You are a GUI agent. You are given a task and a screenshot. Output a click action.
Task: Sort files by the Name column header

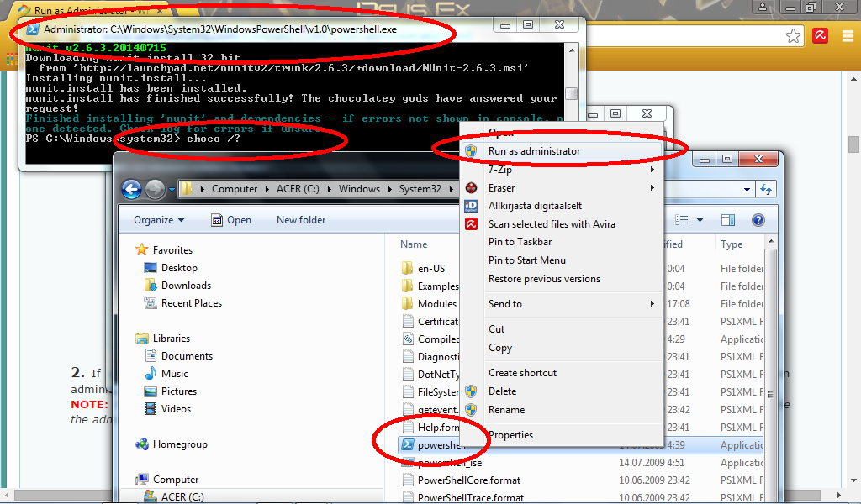(414, 244)
